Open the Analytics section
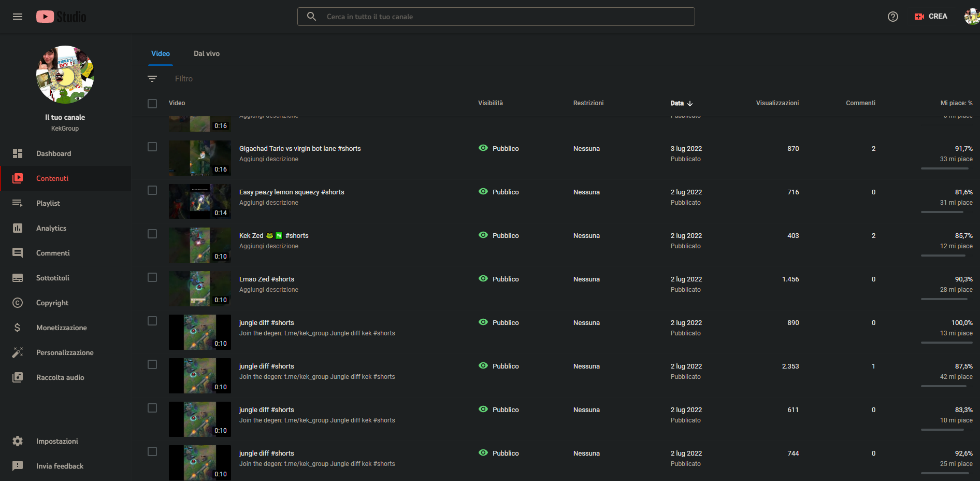980x481 pixels. click(65, 228)
